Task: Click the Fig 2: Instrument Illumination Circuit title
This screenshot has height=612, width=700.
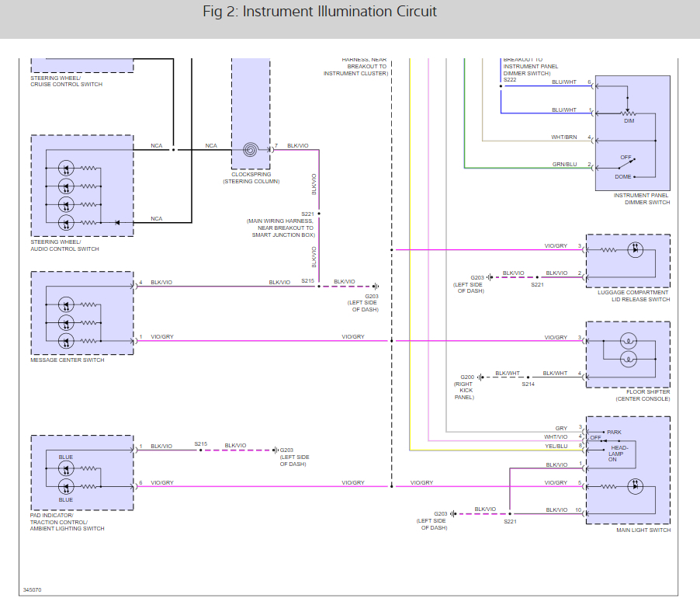Action: click(x=320, y=12)
